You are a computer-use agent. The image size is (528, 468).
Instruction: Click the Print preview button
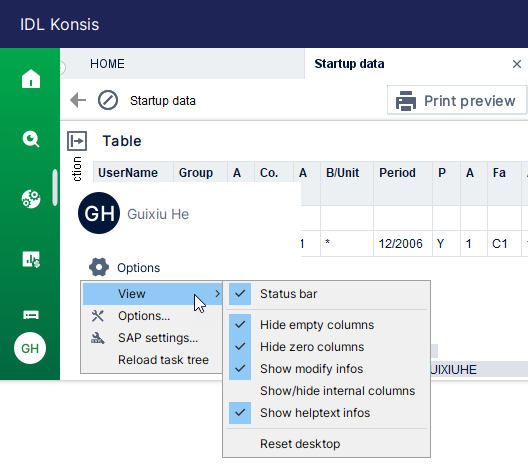457,100
